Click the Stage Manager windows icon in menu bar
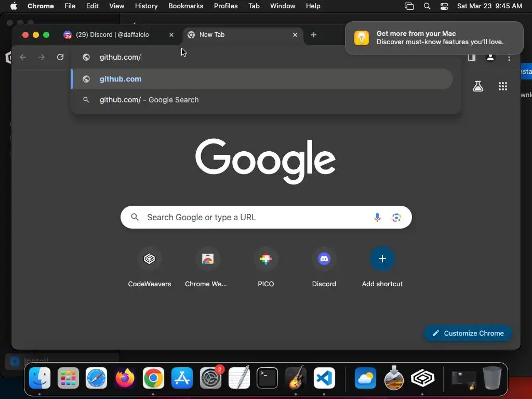 pos(409,6)
